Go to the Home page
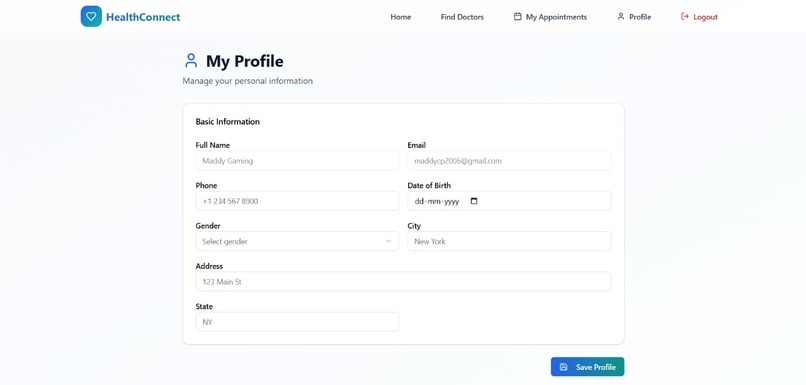806x385 pixels. tap(400, 17)
